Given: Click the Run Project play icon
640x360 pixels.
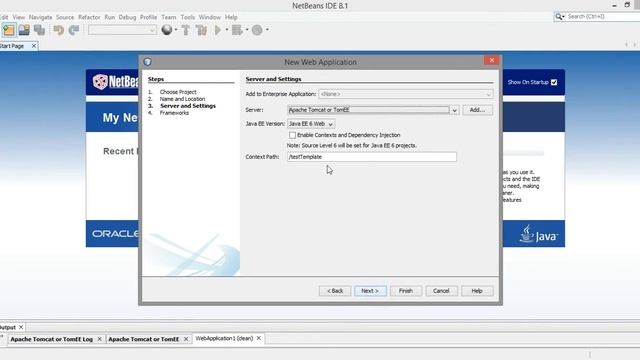Looking at the screenshot, I should tap(218, 30).
